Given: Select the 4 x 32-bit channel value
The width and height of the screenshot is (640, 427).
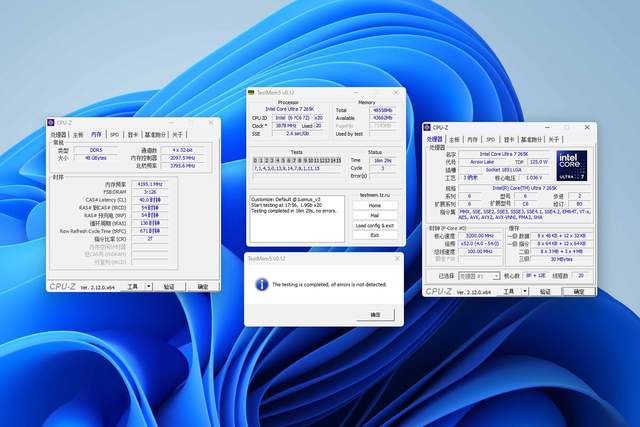Looking at the screenshot, I should 182,150.
